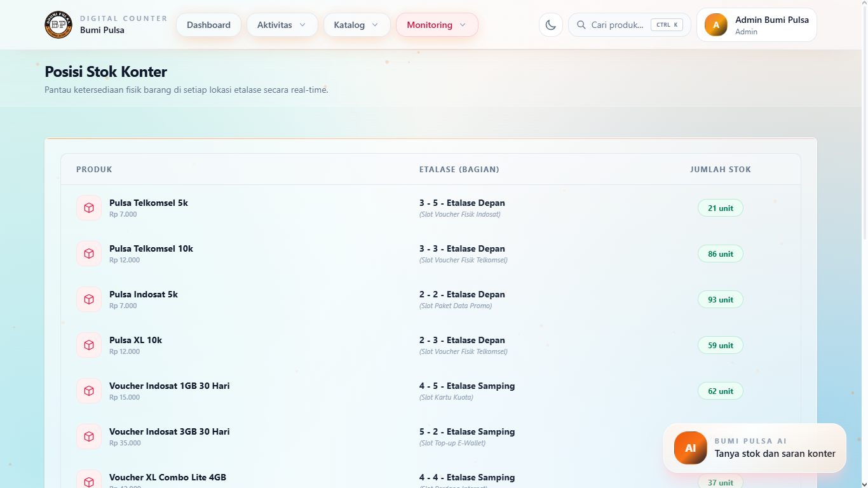Viewport: 868px width, 488px height.
Task: Select the Pulsa XL 10k product name
Action: coord(135,340)
